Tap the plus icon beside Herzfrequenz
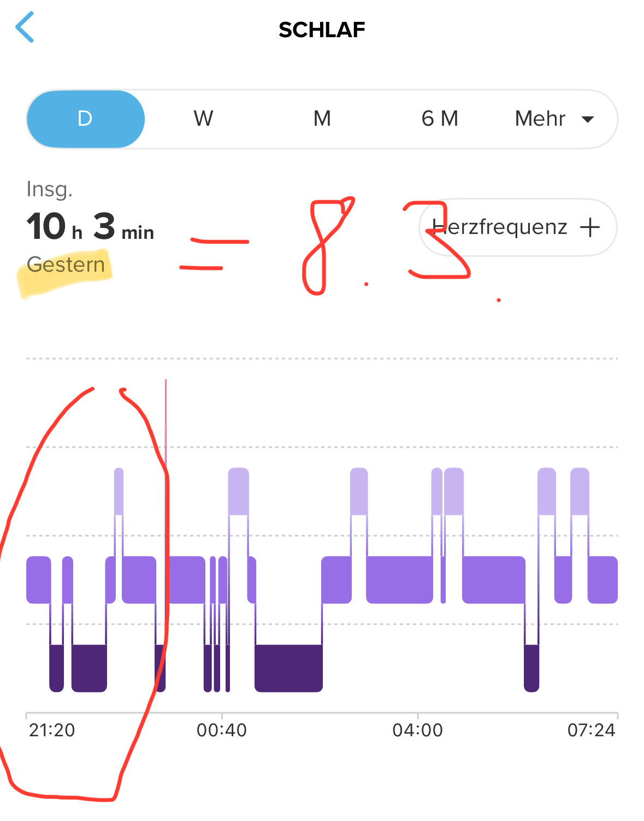Image resolution: width=644 pixels, height=821 pixels. (589, 227)
